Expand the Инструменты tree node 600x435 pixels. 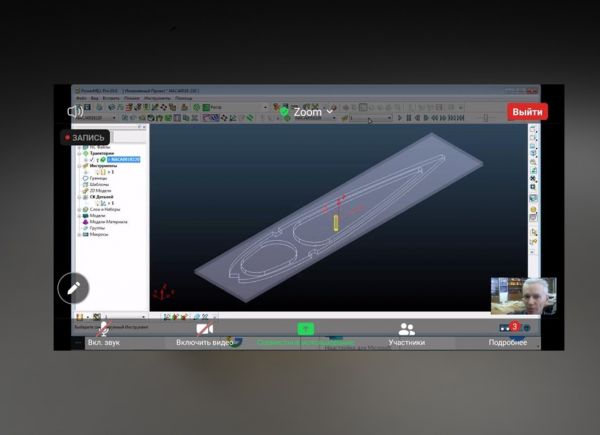click(78, 165)
